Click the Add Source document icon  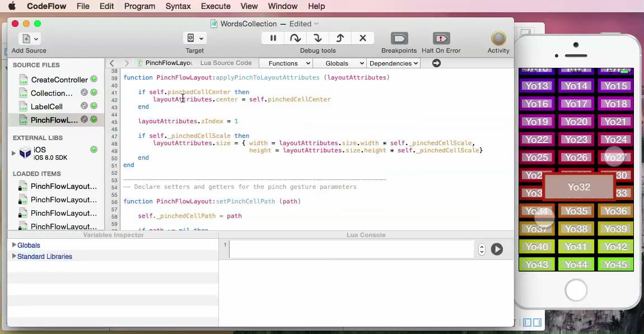[26, 39]
